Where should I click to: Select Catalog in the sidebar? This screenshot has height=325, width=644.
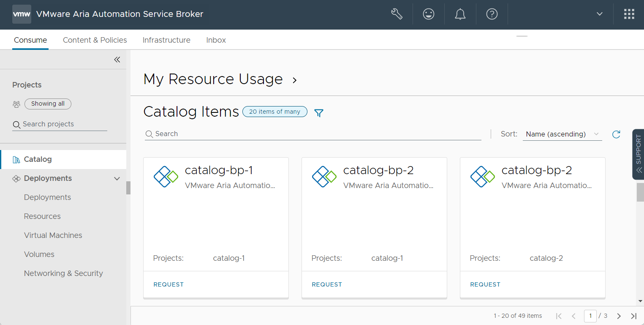tap(63, 159)
